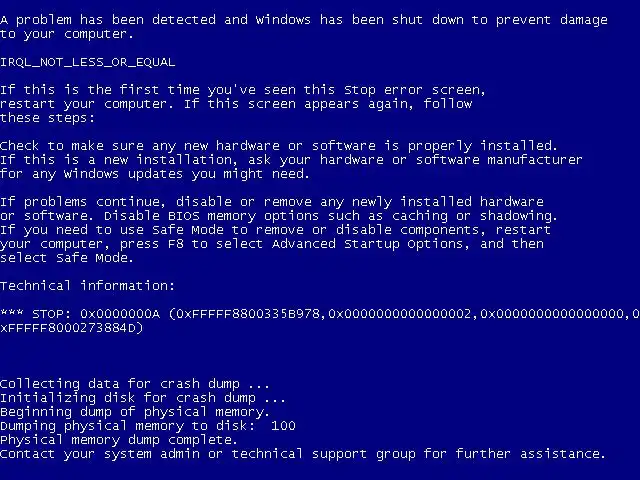Click 'Beginning dump of physical memory' line
The image size is (640, 480).
(x=135, y=412)
